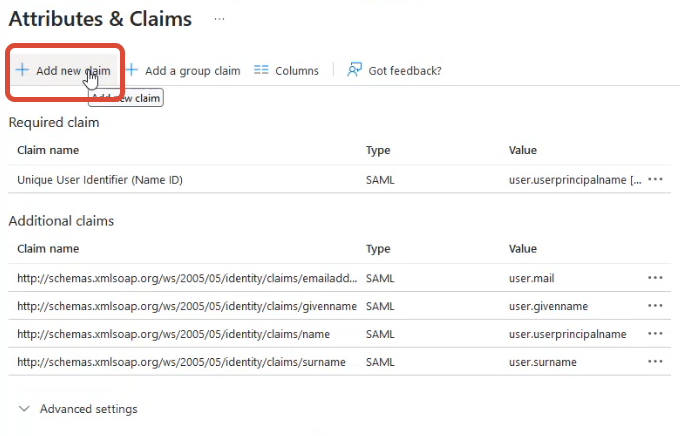Open more options for givenname claim row
680x436 pixels.
coord(656,306)
